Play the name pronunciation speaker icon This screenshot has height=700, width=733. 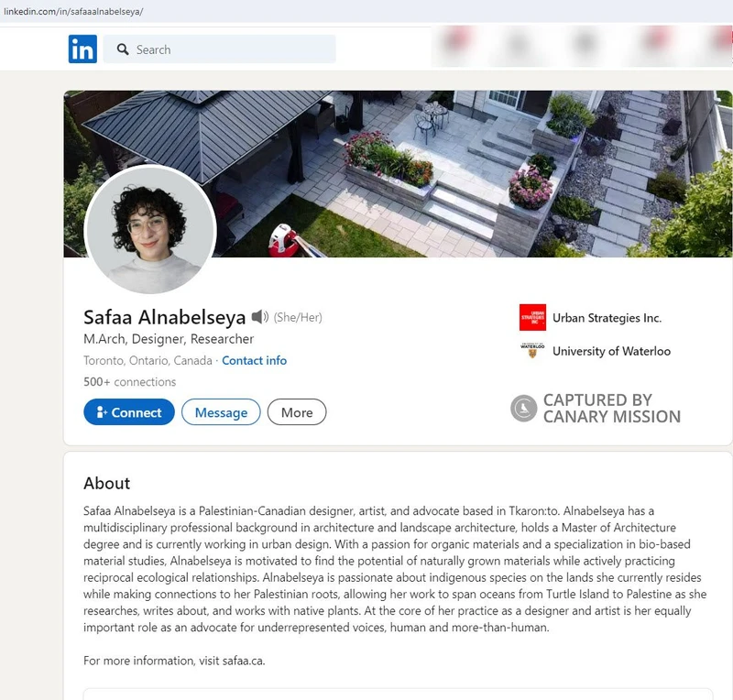coord(262,316)
